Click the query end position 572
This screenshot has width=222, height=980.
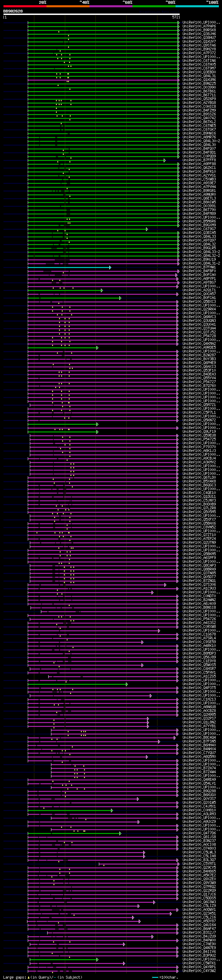(x=175, y=17)
